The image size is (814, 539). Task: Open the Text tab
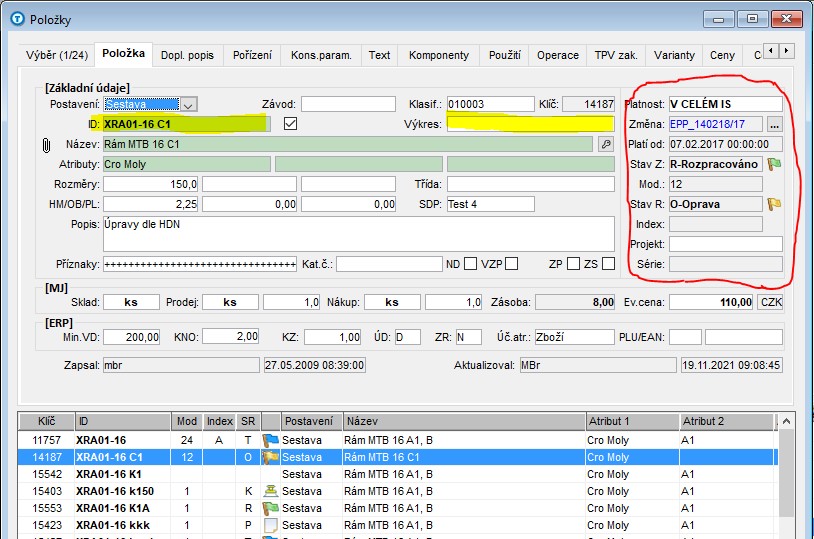pyautogui.click(x=379, y=55)
